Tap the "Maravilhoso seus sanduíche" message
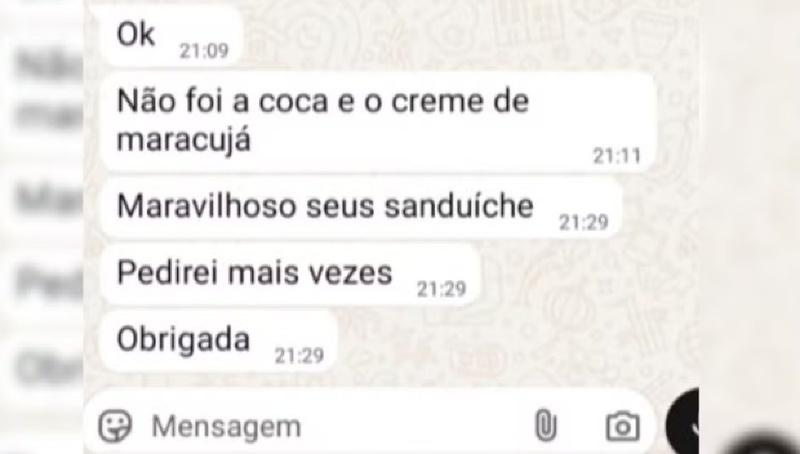 point(361,208)
